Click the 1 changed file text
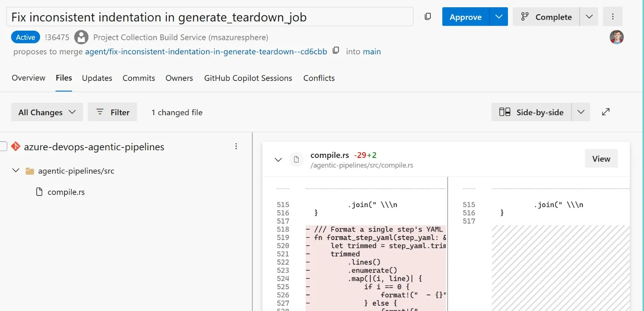Screen dimensions: 644x311 click(177, 112)
